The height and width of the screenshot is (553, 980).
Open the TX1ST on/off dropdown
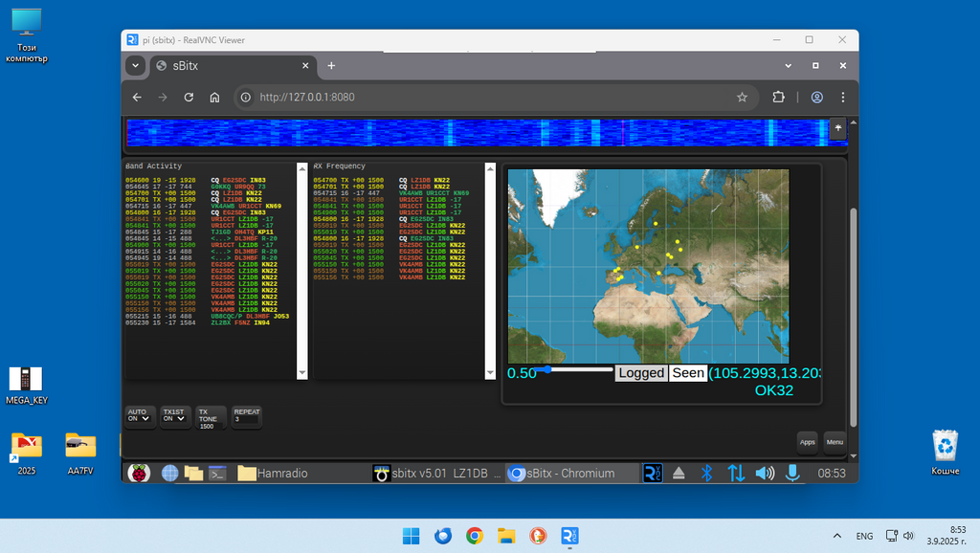(173, 418)
